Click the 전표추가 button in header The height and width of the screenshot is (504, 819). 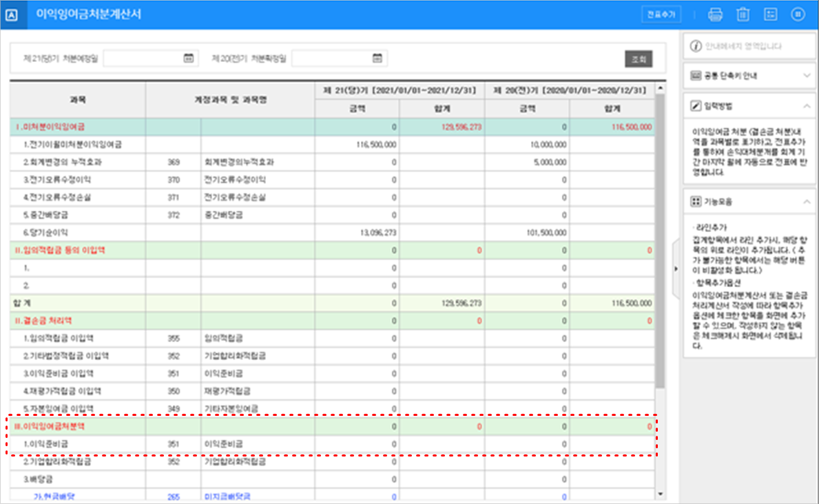tap(661, 14)
